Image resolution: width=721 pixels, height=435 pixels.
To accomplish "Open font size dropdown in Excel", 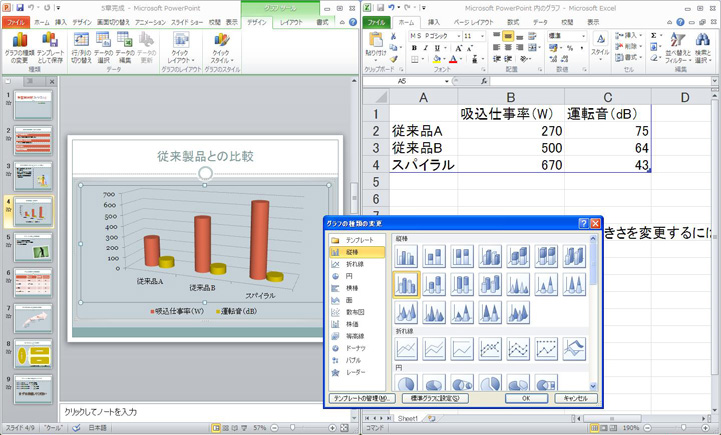I will (x=482, y=36).
